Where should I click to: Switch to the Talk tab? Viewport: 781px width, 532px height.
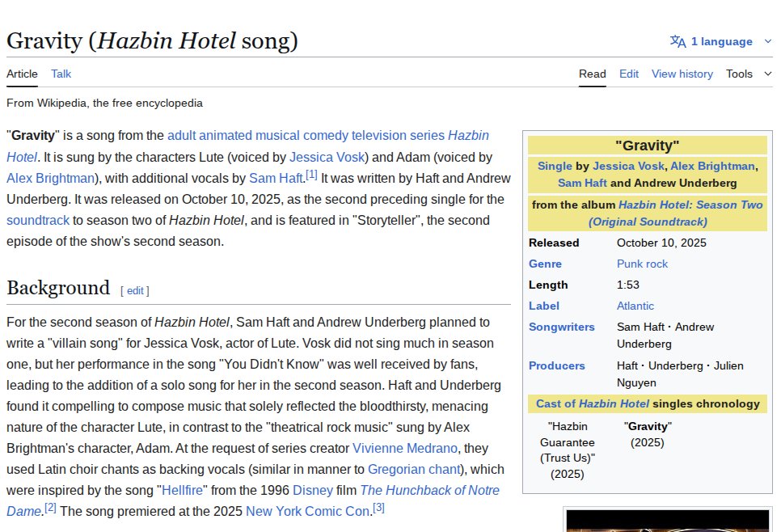61,74
